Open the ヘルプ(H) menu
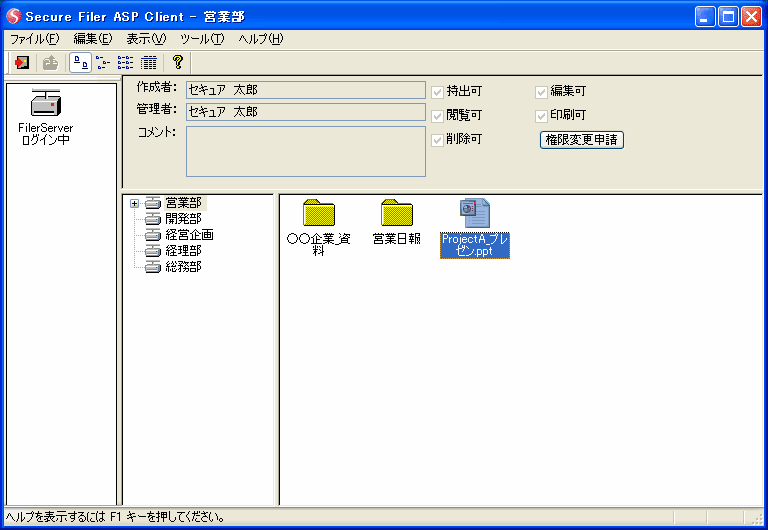The height and width of the screenshot is (530, 768). click(x=261, y=39)
